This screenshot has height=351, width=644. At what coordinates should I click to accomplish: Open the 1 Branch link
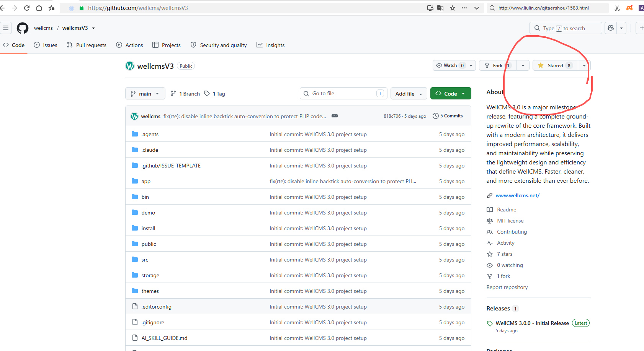[x=185, y=94]
